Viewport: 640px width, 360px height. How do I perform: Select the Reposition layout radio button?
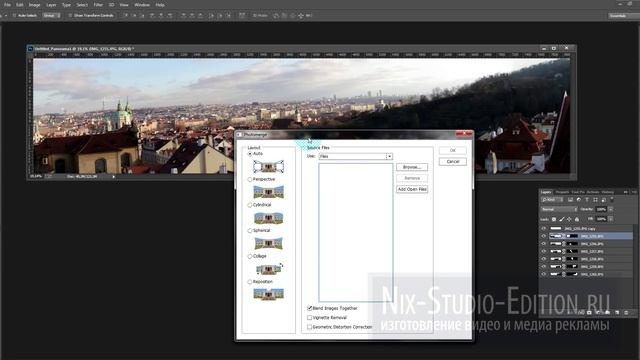pos(250,282)
